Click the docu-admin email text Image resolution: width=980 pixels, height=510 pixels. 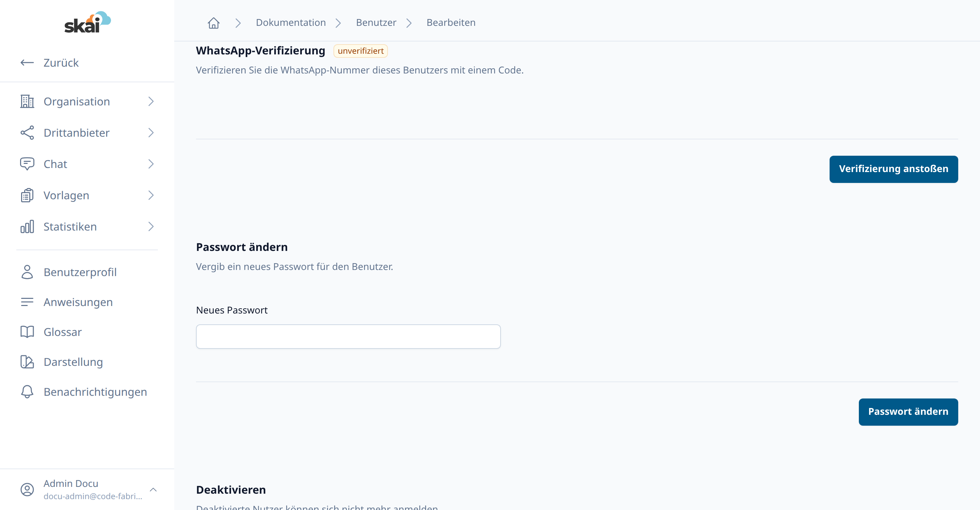click(x=93, y=496)
